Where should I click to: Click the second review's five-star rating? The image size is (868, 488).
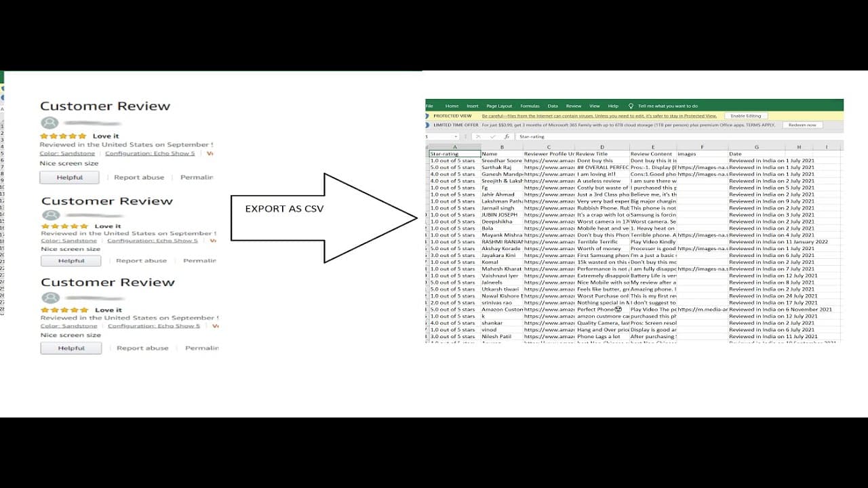(x=65, y=226)
